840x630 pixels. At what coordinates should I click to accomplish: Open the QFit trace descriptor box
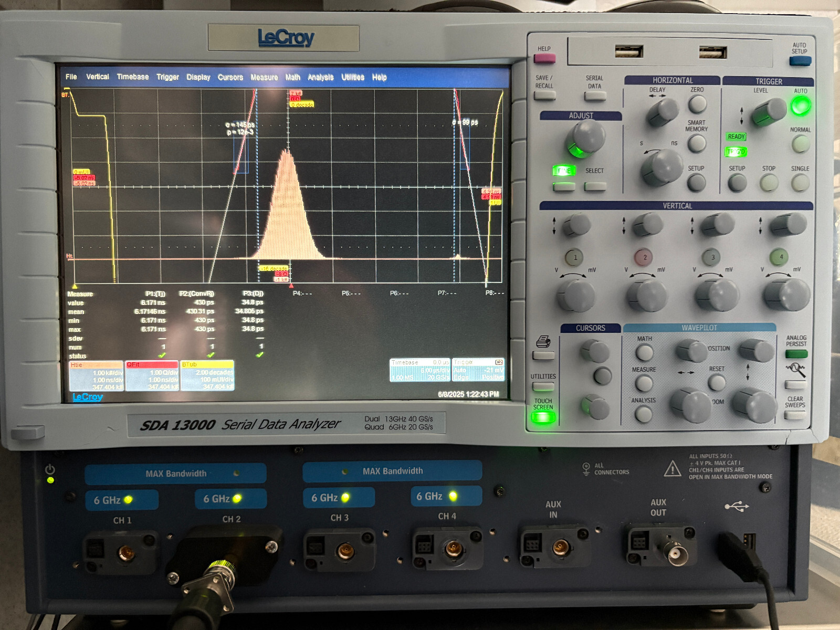[152, 375]
